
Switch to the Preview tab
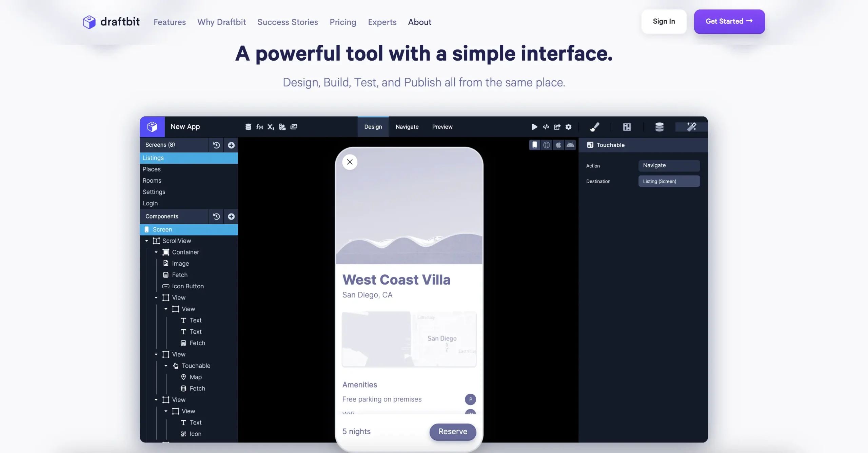click(x=442, y=127)
